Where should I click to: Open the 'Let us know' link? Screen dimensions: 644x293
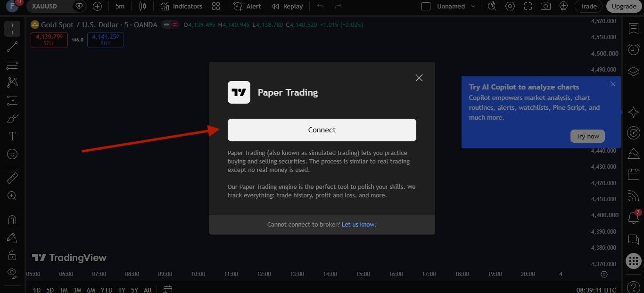pyautogui.click(x=358, y=225)
